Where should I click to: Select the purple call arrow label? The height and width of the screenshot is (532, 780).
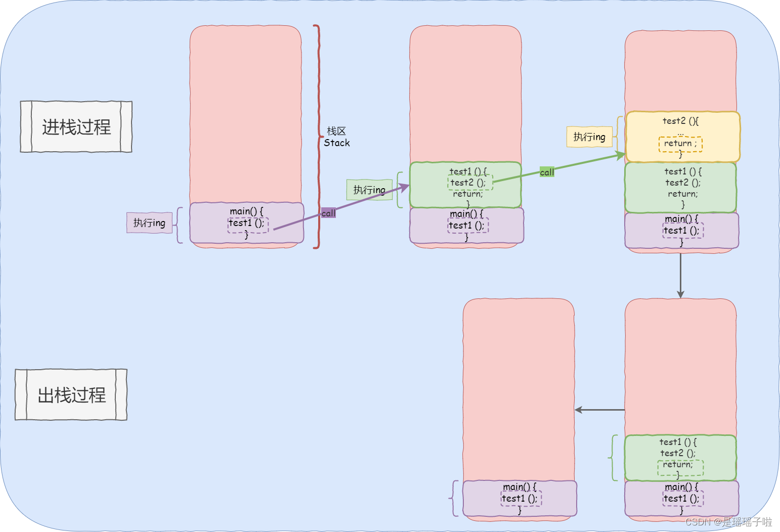point(328,213)
